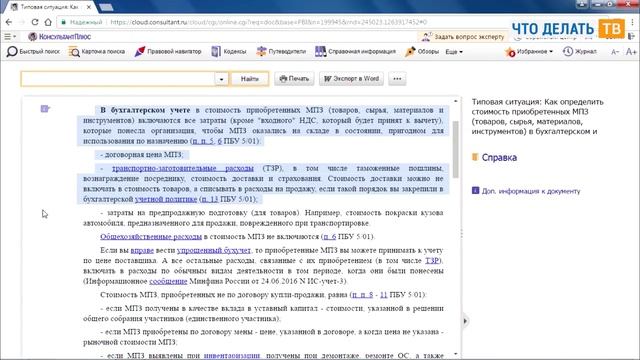Open the Журнал history

(580, 51)
